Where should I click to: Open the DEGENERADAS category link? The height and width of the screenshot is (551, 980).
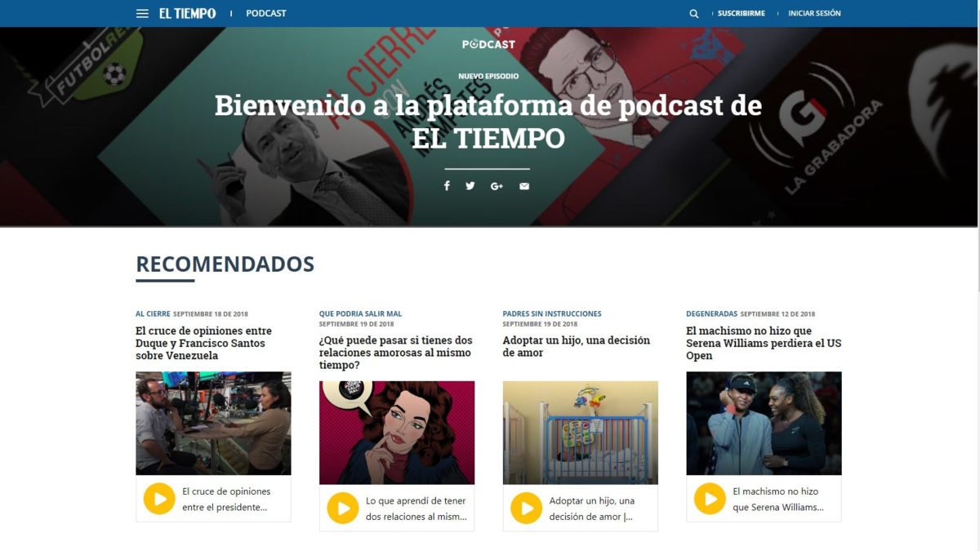click(711, 313)
